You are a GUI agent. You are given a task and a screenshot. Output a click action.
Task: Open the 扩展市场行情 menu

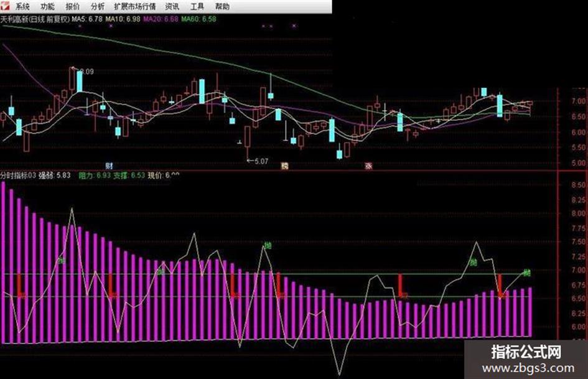[x=134, y=6]
